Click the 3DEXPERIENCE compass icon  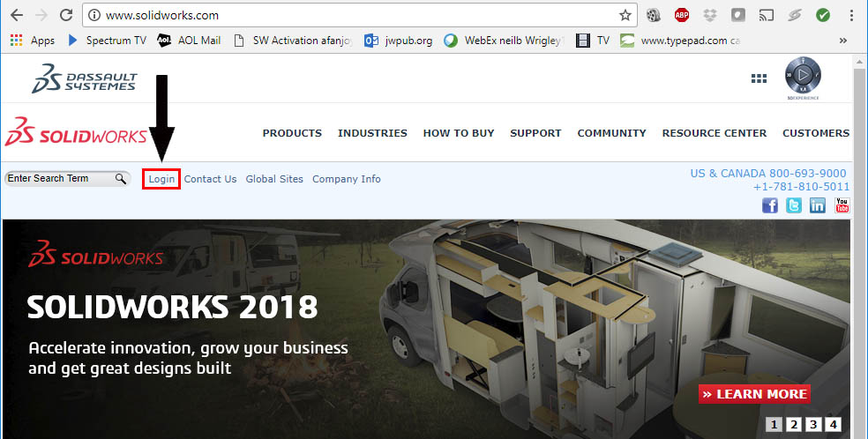[x=803, y=75]
